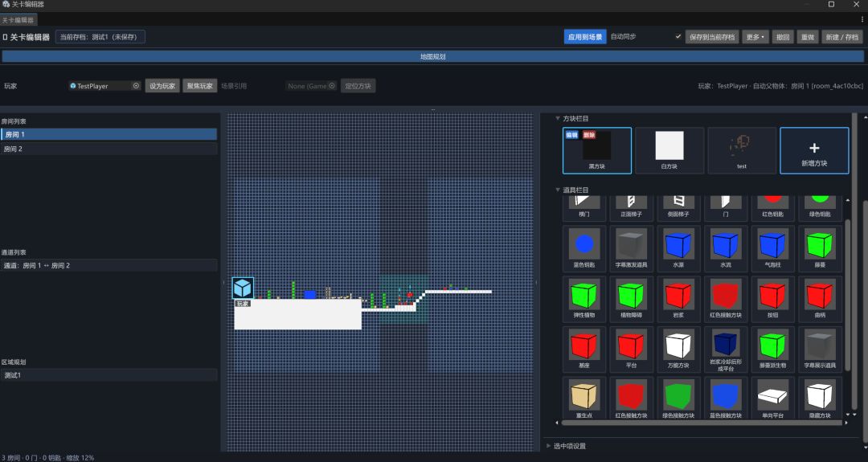
Task: Click the 应用到场景 button
Action: 585,37
